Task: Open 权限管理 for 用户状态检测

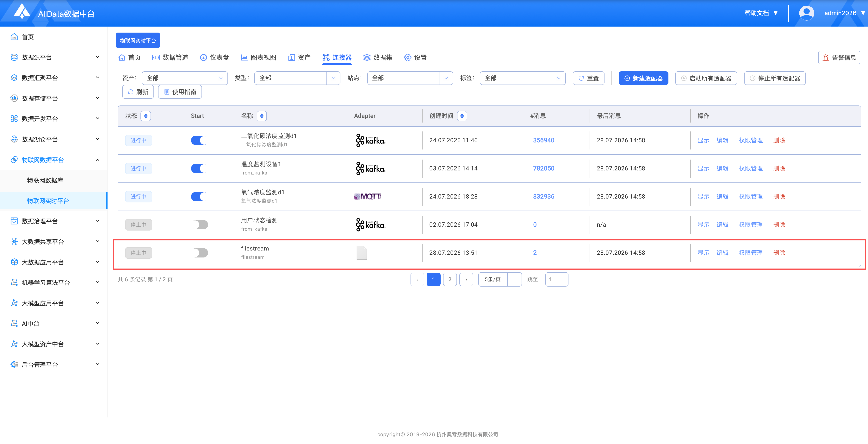Action: (x=751, y=225)
